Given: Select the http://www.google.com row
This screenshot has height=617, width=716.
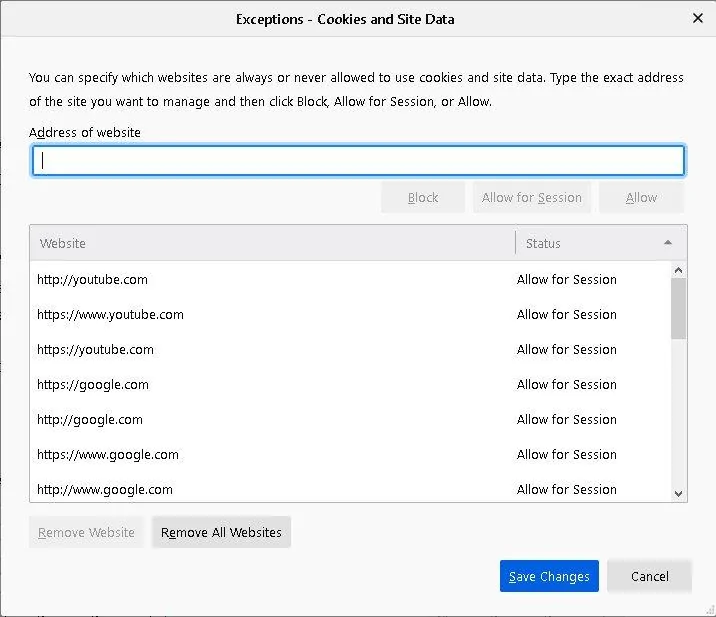Looking at the screenshot, I should tap(350, 489).
